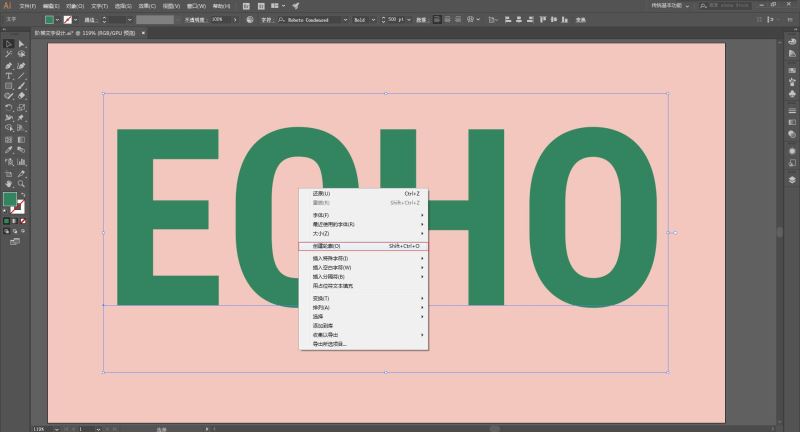The image size is (800, 432).
Task: Click the 段落 paragraph link in control bar
Action: 421,20
